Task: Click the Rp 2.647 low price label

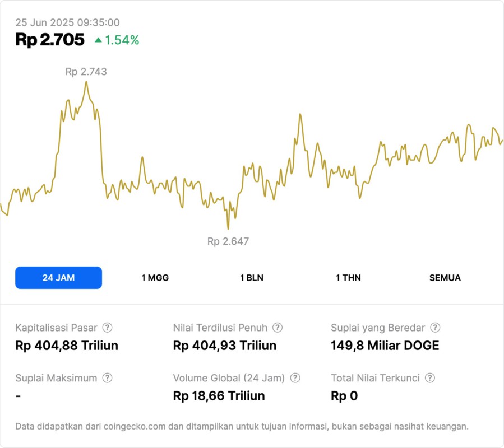Action: click(x=228, y=241)
